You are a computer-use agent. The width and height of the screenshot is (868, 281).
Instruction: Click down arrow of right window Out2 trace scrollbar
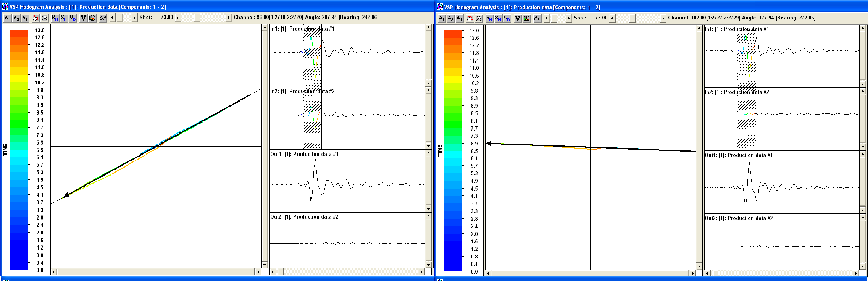click(x=863, y=266)
